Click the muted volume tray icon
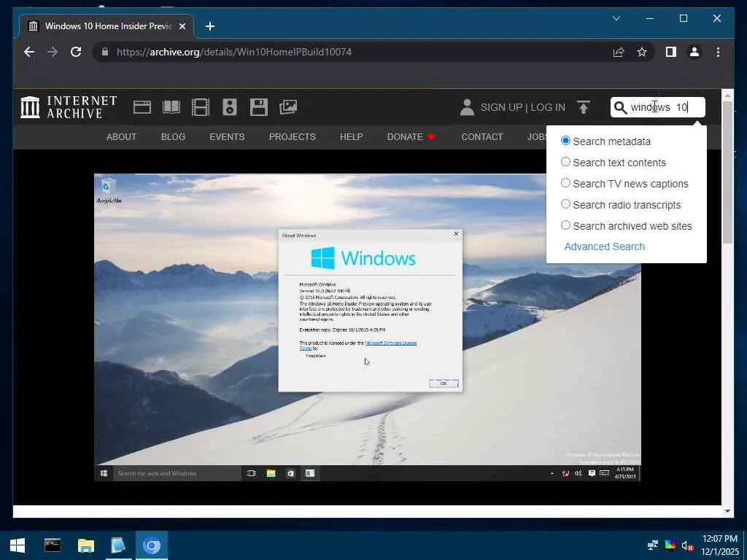747x560 pixels. pos(687,545)
